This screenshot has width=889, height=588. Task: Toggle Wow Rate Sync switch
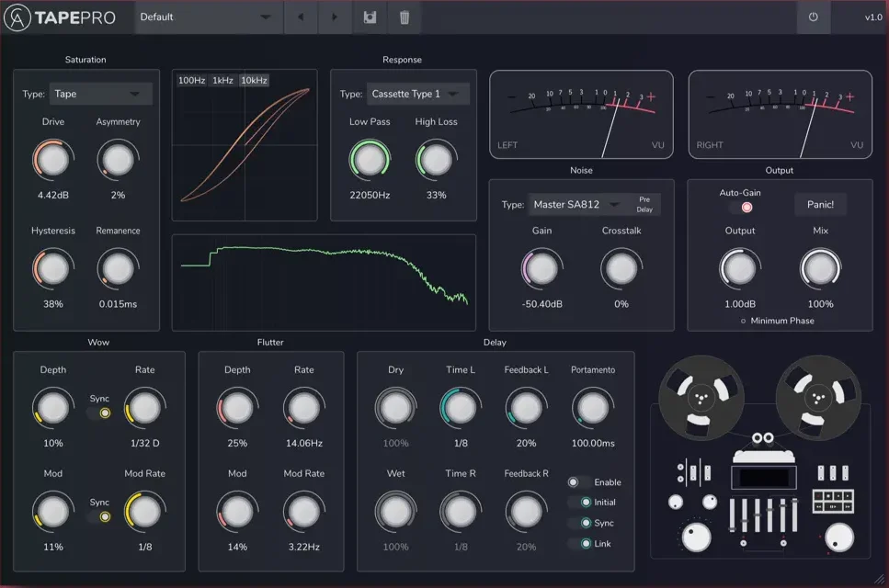[x=99, y=413]
